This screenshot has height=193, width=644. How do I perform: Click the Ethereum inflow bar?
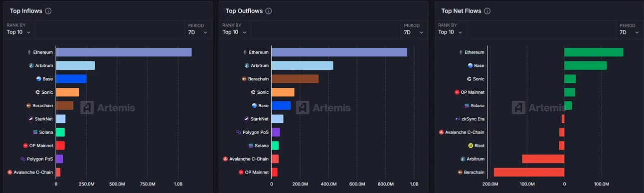coord(124,52)
